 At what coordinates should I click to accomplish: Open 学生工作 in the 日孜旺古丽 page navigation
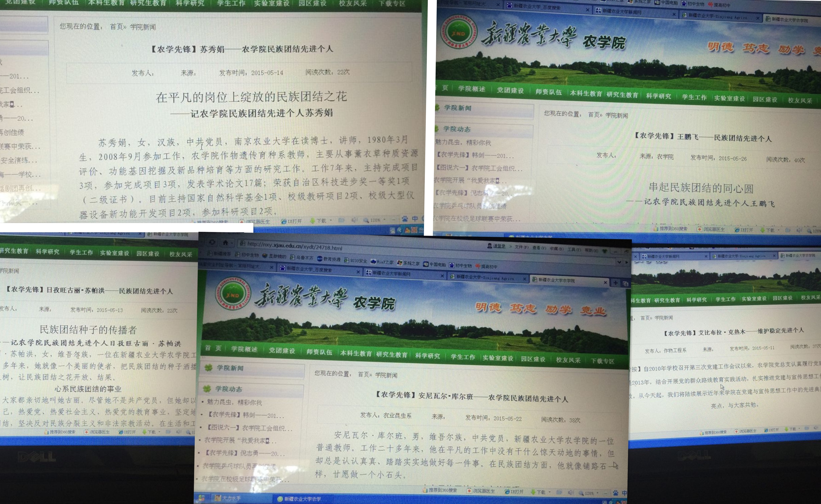[81, 252]
